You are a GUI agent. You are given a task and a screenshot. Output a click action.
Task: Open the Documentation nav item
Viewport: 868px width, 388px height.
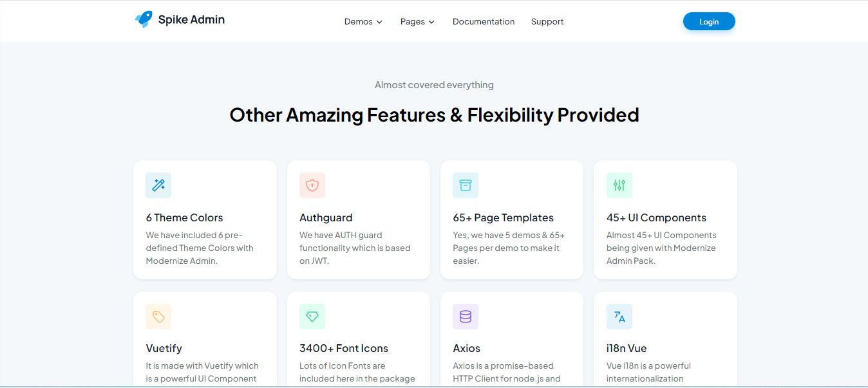coord(484,21)
